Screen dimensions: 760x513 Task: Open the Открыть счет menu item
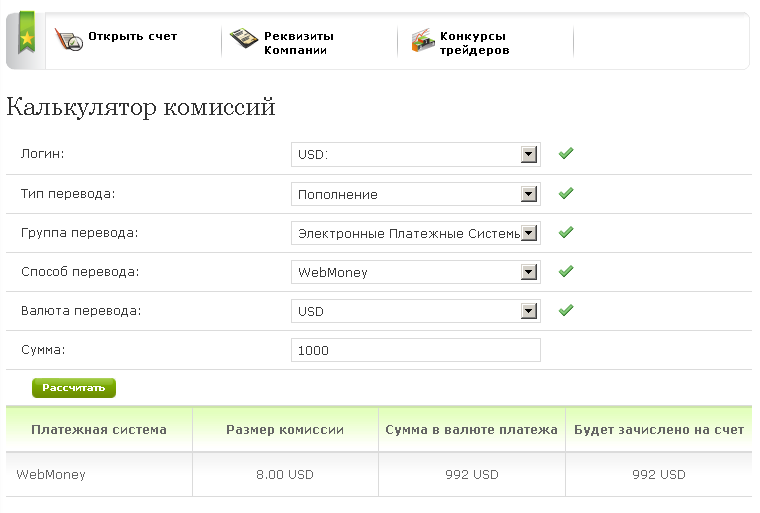[132, 36]
